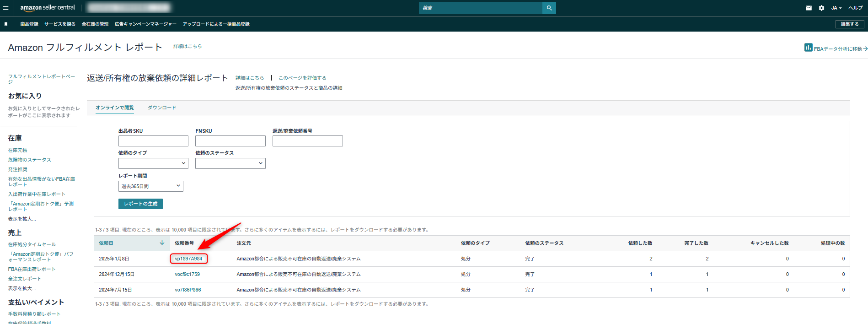Open the 入出荷作業中在庫レポート
Viewport: 868px width, 324px height.
(x=37, y=194)
